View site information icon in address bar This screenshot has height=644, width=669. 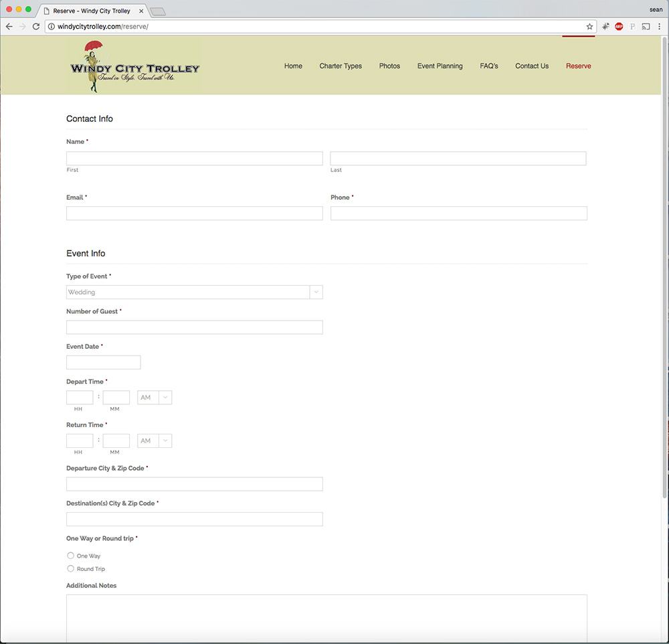(51, 27)
